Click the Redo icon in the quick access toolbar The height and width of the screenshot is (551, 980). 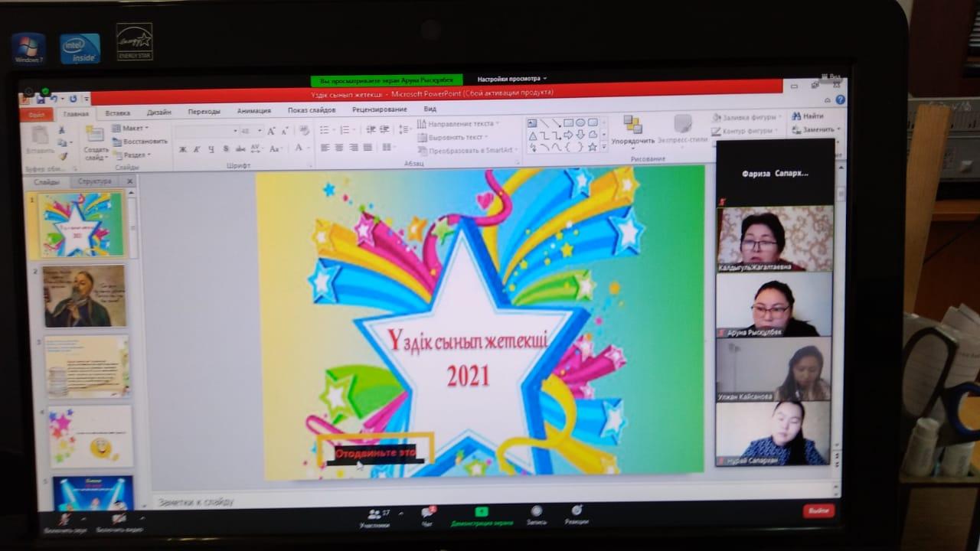point(73,99)
